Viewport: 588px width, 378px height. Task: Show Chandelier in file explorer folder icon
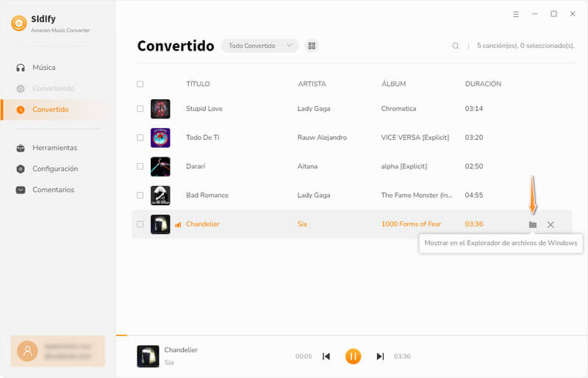[532, 224]
